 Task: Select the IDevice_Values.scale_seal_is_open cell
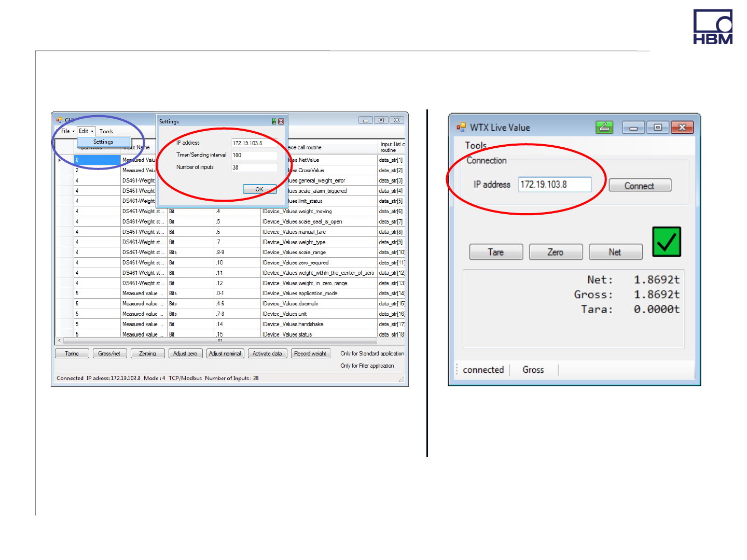point(319,222)
